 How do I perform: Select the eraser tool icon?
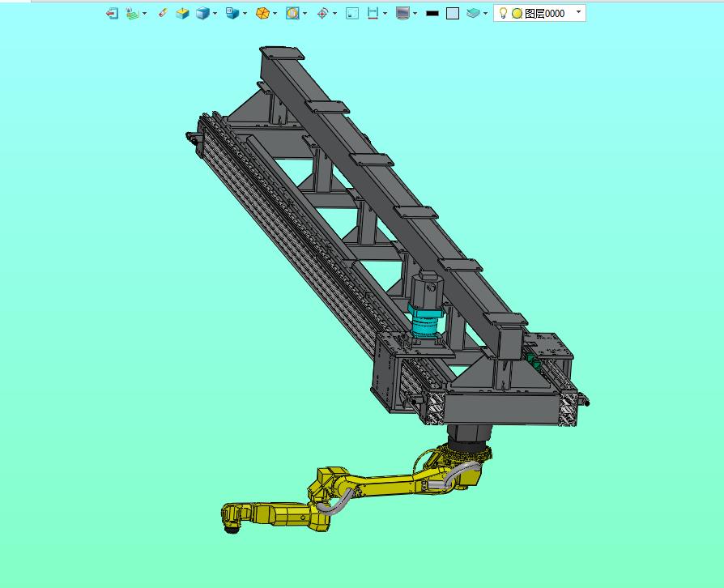[x=163, y=13]
